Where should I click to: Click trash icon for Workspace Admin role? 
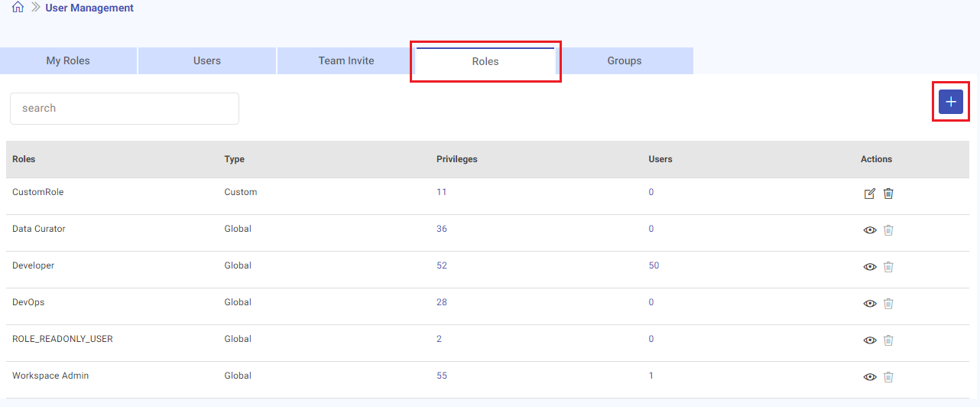coord(888,377)
